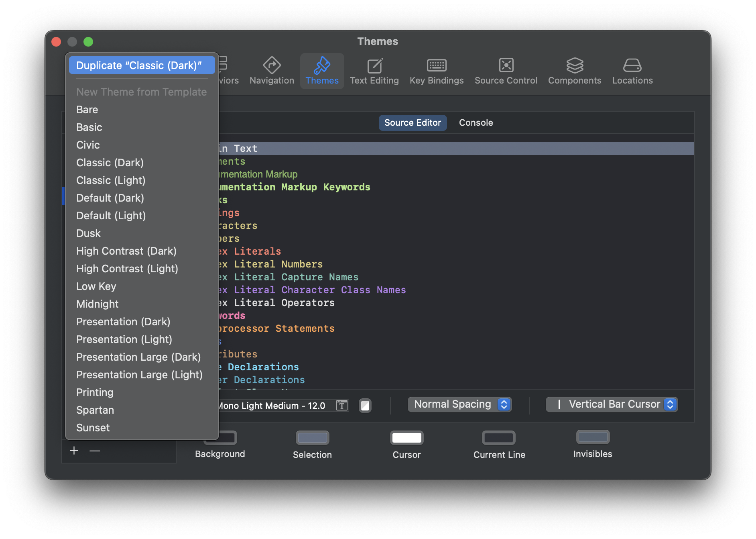Choose the Printing template

142,392
